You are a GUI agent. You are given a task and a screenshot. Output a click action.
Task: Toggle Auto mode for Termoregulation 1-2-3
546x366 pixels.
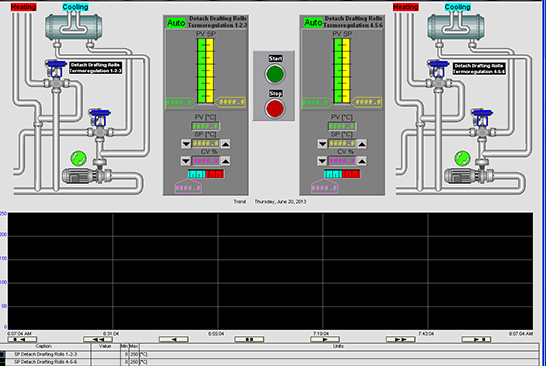(176, 23)
